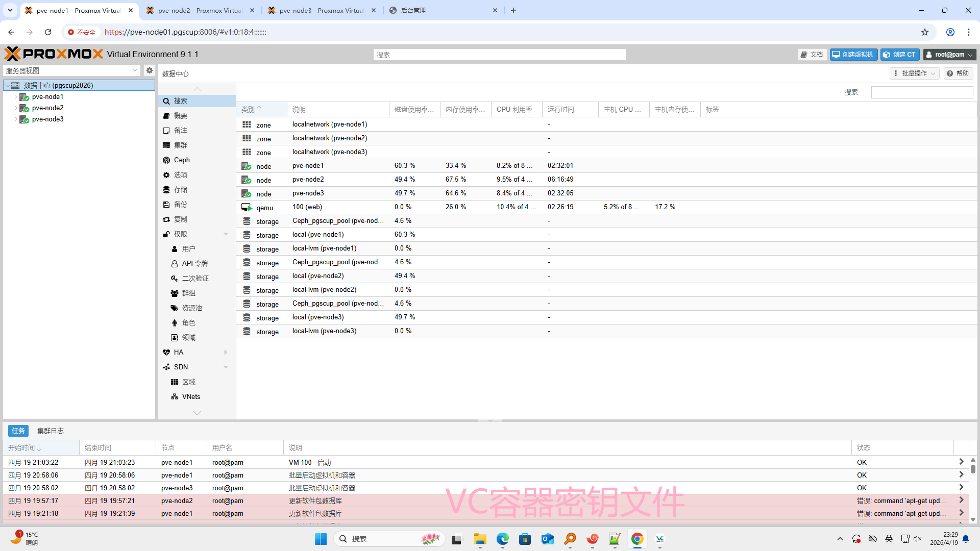Focus the datacenter panel search field
The image size is (980, 551).
(x=922, y=92)
